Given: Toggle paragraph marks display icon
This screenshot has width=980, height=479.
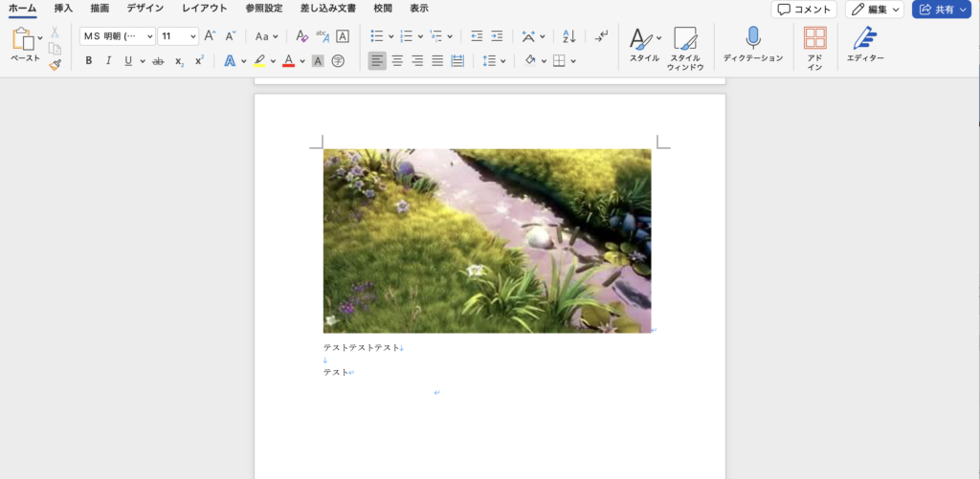Looking at the screenshot, I should [x=601, y=36].
